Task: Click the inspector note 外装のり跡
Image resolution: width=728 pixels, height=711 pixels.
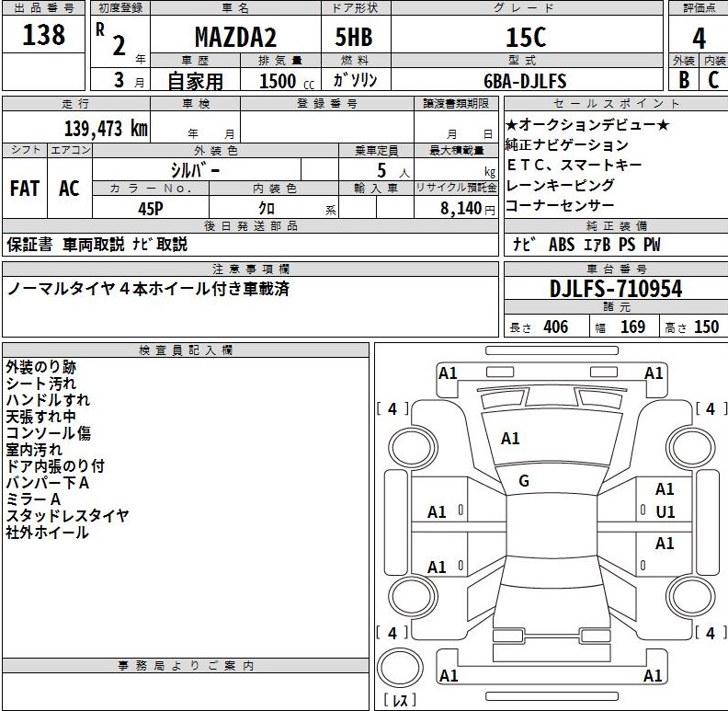Action: pyautogui.click(x=40, y=367)
